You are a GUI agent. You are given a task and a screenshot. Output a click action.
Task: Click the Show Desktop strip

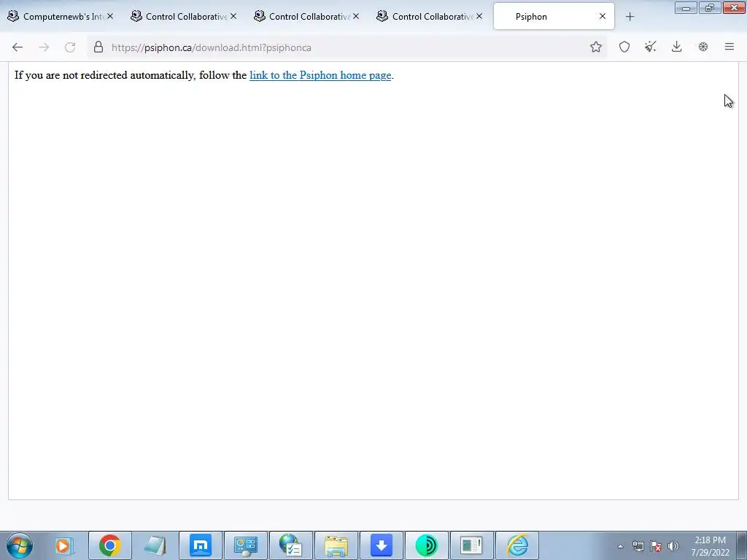point(742,545)
